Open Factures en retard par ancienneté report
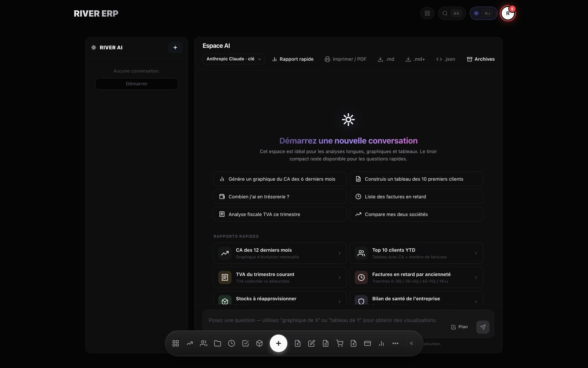This screenshot has width=588, height=368. point(416,277)
